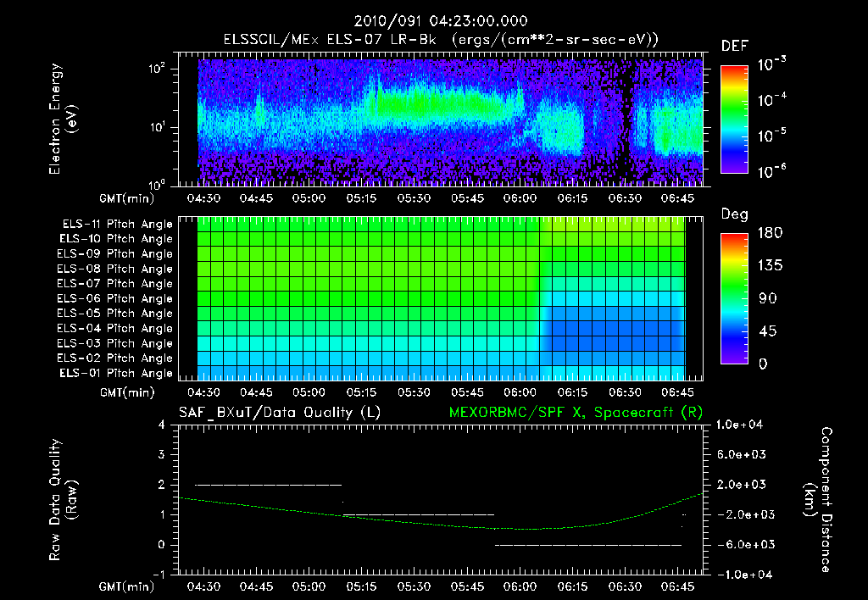Click the 10^1 tick on energy axis

(x=157, y=127)
